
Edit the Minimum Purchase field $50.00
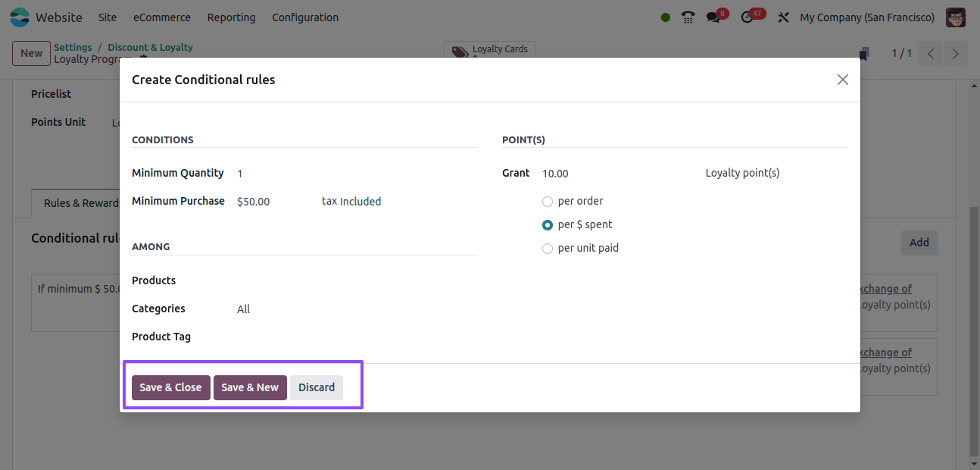pyautogui.click(x=274, y=202)
